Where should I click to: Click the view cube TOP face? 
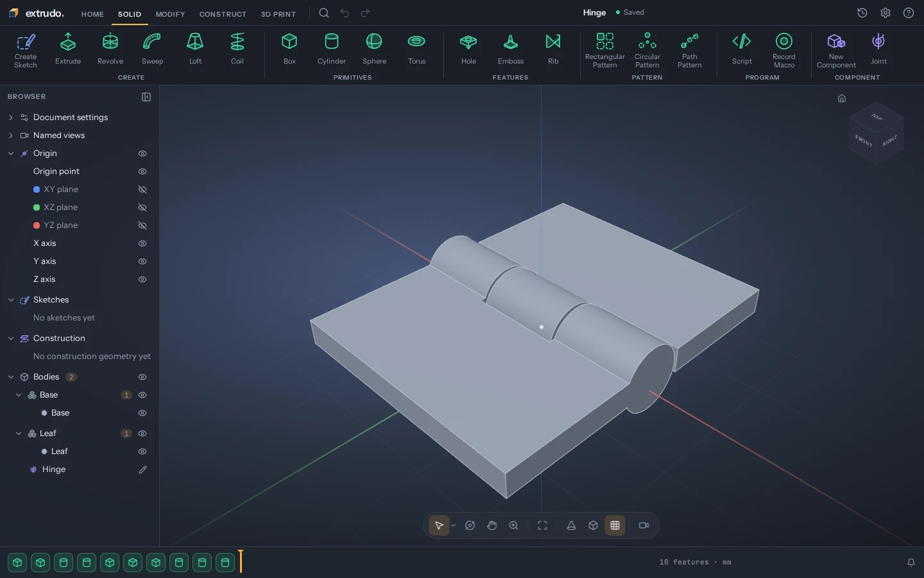pos(877,117)
